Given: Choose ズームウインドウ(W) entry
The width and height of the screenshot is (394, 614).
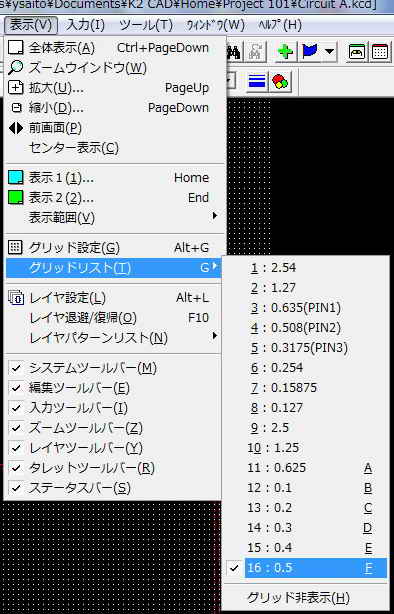Looking at the screenshot, I should (x=115, y=68).
